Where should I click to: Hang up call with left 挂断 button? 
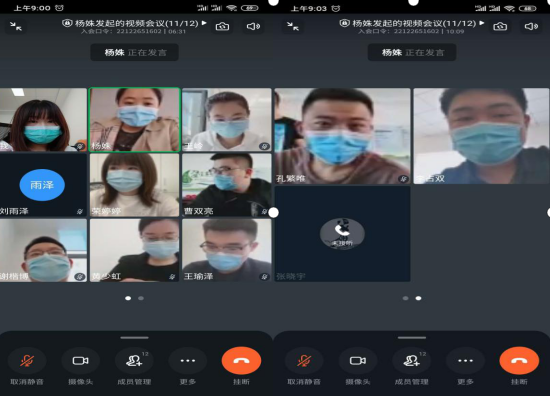point(241,361)
